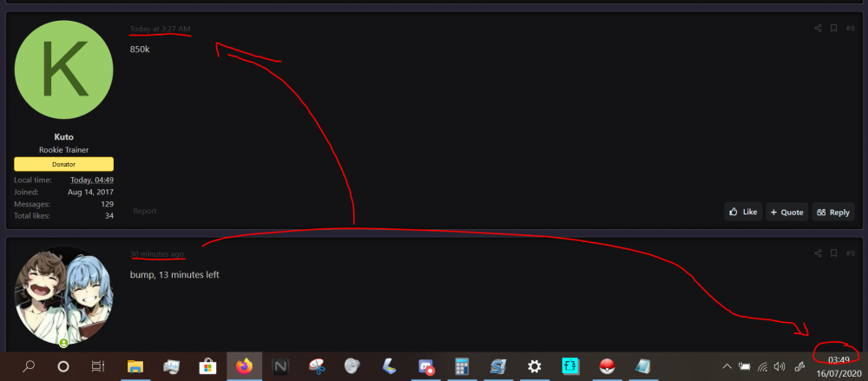Click Kuto's message count 129
This screenshot has height=381, width=868.
click(x=107, y=204)
